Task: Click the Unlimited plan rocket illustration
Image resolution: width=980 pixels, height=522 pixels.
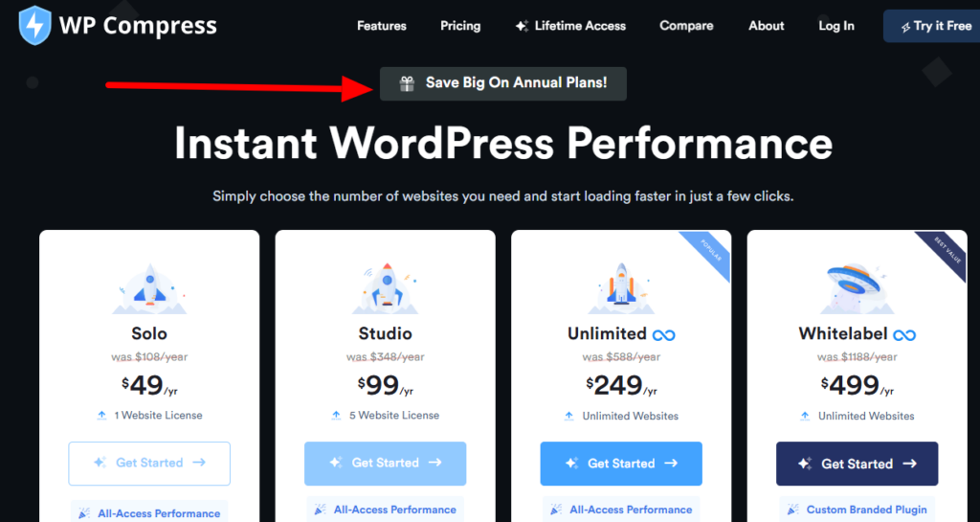Action: [621, 288]
